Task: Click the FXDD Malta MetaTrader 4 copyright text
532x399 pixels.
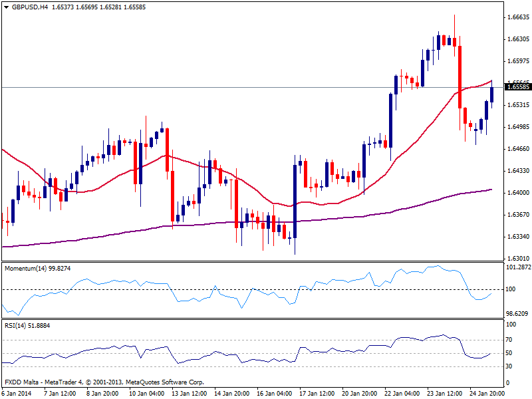Action: (x=104, y=382)
